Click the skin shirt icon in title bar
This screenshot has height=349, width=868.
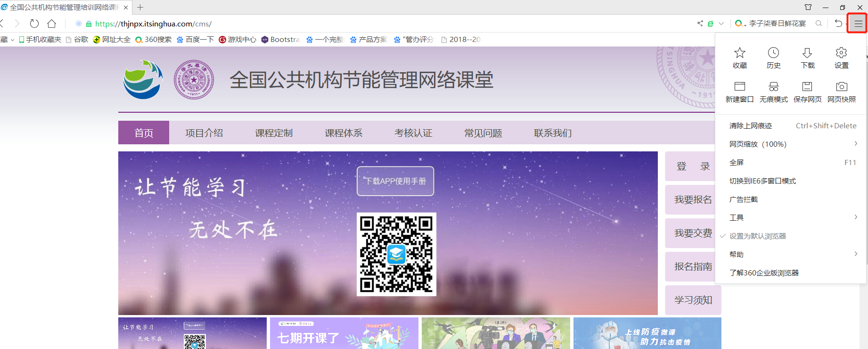pos(808,7)
